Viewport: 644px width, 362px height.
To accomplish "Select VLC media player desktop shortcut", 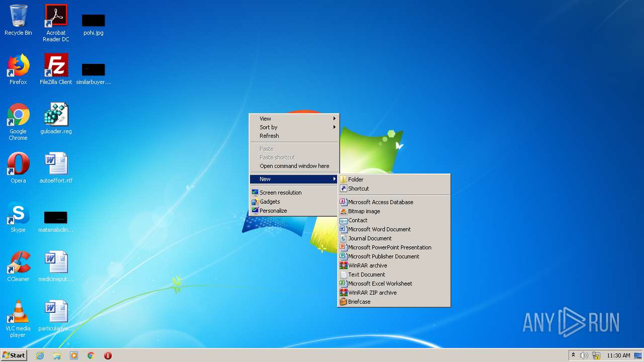I will click(18, 319).
